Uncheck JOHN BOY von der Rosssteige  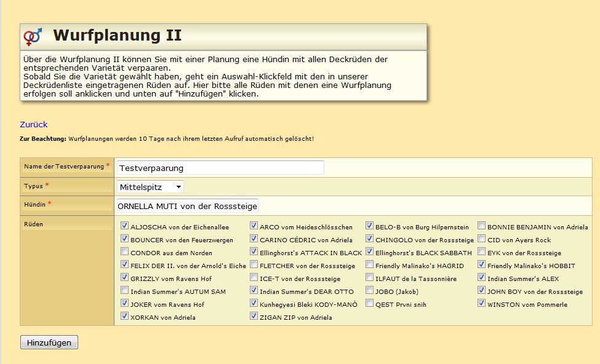point(482,291)
